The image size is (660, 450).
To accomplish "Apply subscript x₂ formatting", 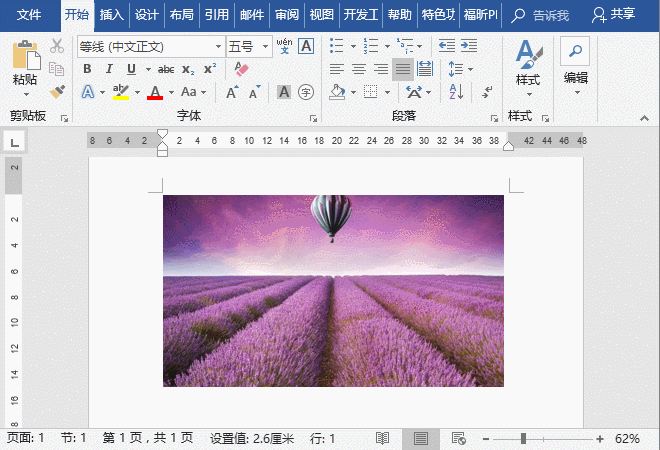I will (188, 69).
